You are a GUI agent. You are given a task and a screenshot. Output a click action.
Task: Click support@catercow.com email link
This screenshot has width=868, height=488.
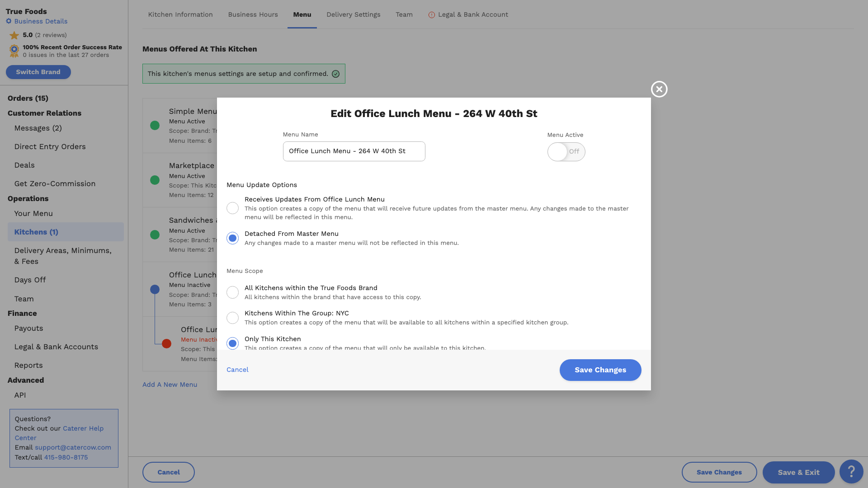[73, 447]
